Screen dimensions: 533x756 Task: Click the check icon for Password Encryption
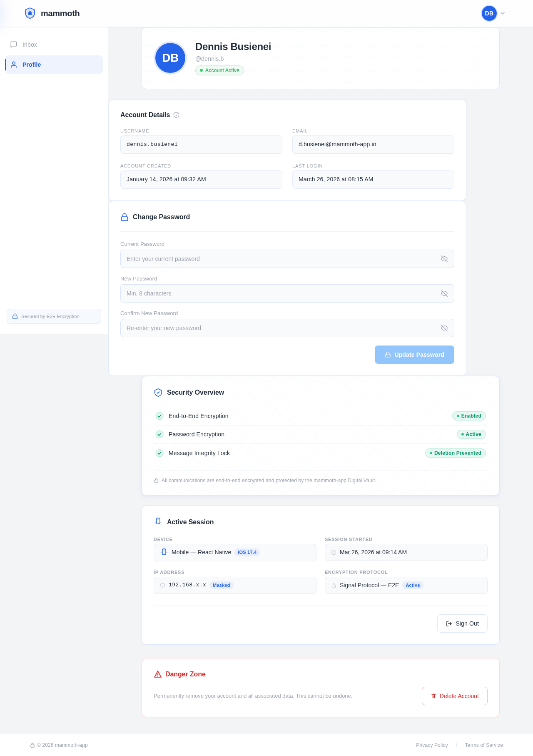tap(159, 434)
